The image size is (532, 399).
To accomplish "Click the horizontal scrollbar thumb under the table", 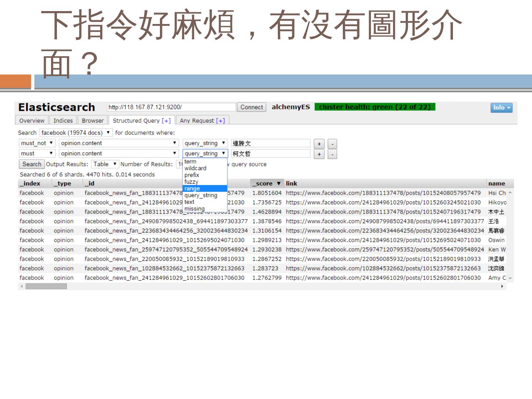I will [x=46, y=286].
